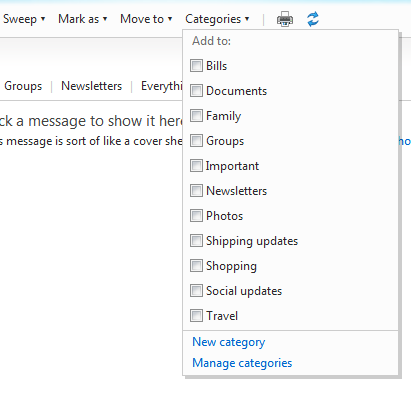Click the New category link
Screen dimensions: 411x411
coord(229,342)
